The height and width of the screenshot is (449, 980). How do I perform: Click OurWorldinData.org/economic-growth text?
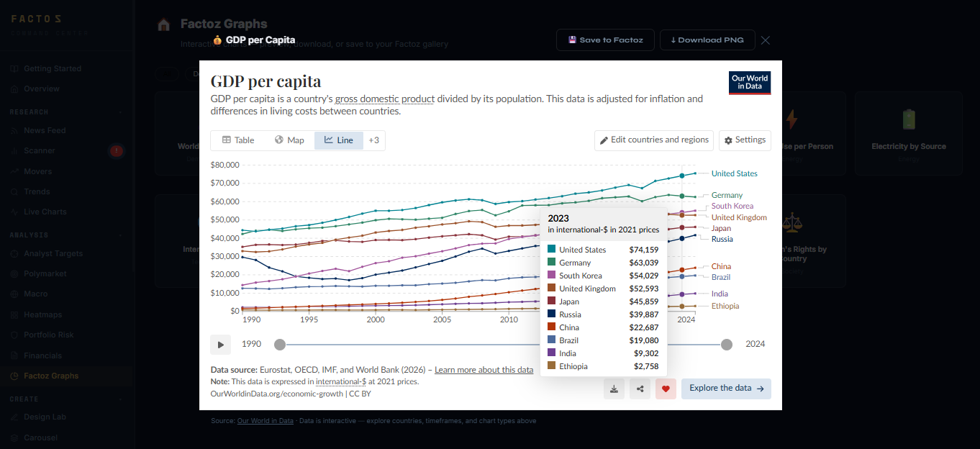(276, 394)
